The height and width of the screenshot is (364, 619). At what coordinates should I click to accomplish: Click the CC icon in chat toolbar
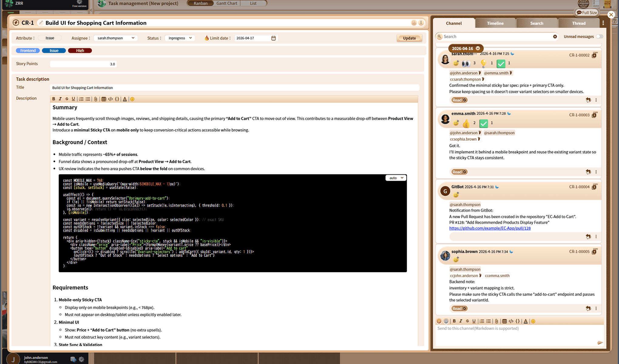pos(446,321)
